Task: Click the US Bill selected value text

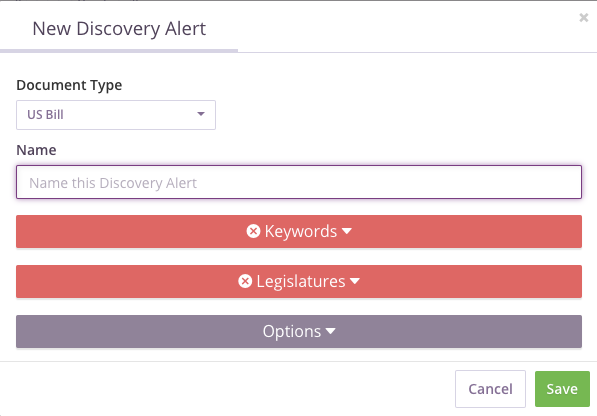Action: point(45,115)
